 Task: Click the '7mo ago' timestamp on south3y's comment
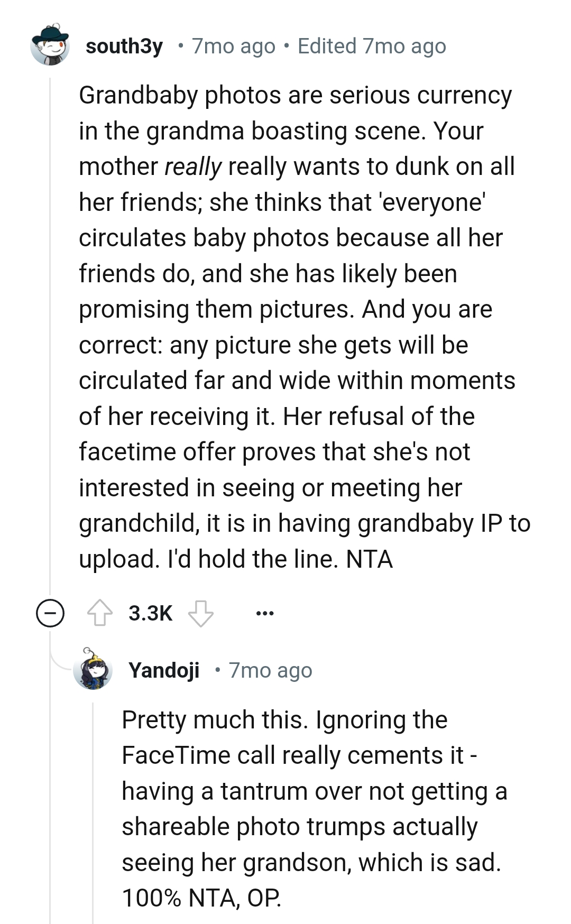(x=233, y=47)
